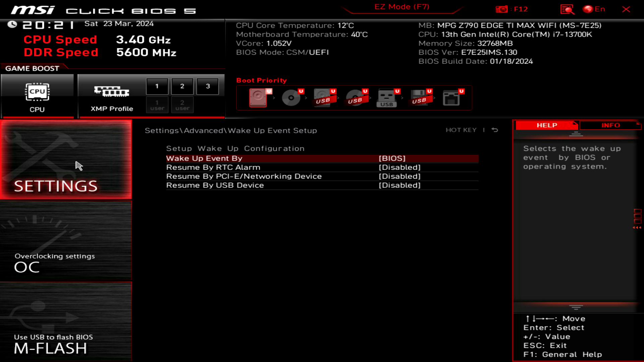Switch to HELP tab in sidebar
The height and width of the screenshot is (362, 644).
[547, 125]
